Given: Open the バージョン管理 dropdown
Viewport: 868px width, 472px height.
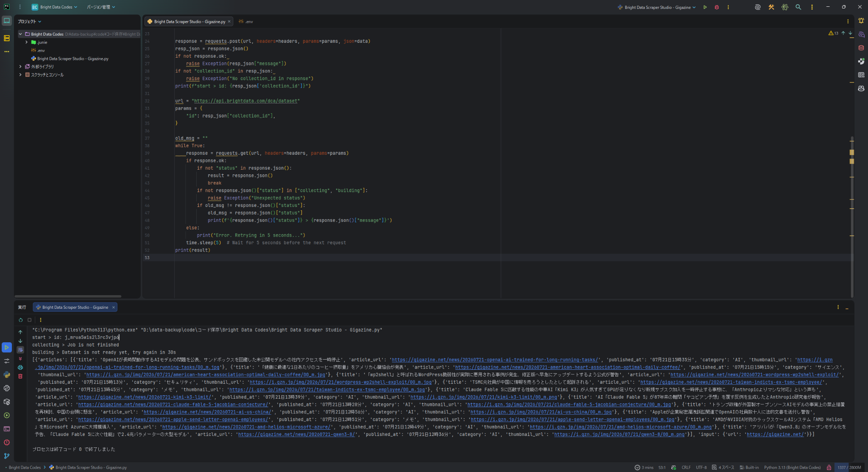Looking at the screenshot, I should click(x=101, y=7).
